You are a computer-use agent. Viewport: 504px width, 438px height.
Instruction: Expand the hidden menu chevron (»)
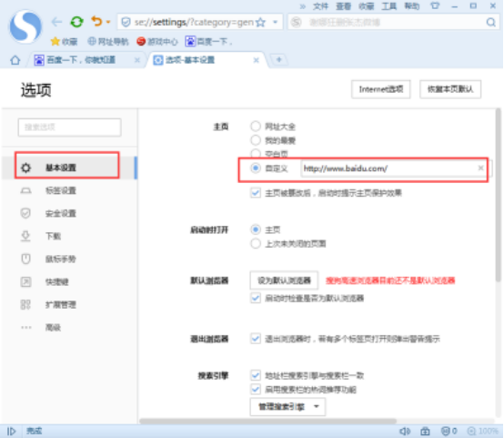(x=302, y=6)
